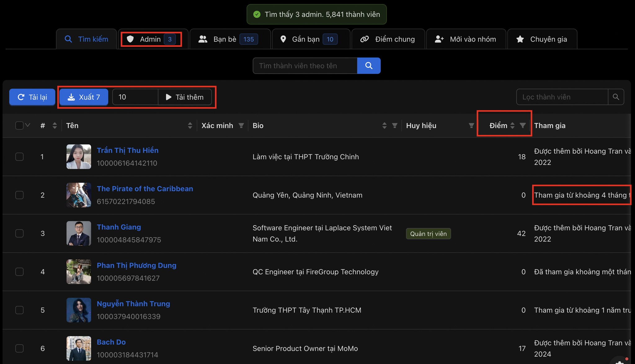Expand the selection dropdown chevron in header
Screen dimensions: 635x364
tap(28, 125)
